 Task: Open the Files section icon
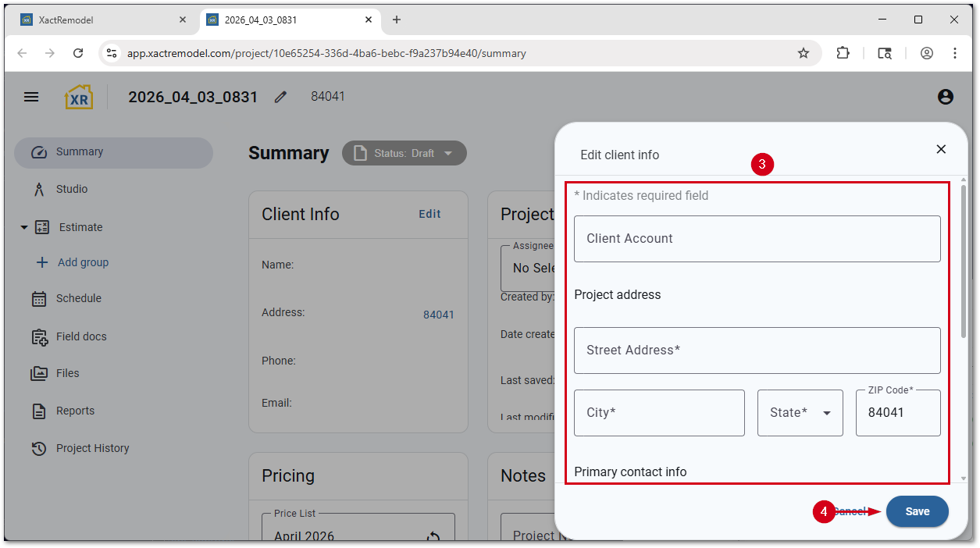pyautogui.click(x=38, y=373)
